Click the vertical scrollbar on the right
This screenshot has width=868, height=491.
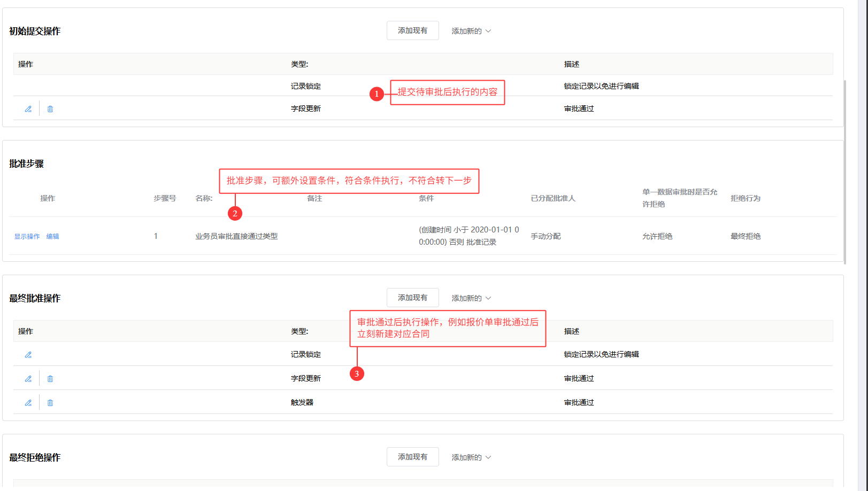point(844,171)
